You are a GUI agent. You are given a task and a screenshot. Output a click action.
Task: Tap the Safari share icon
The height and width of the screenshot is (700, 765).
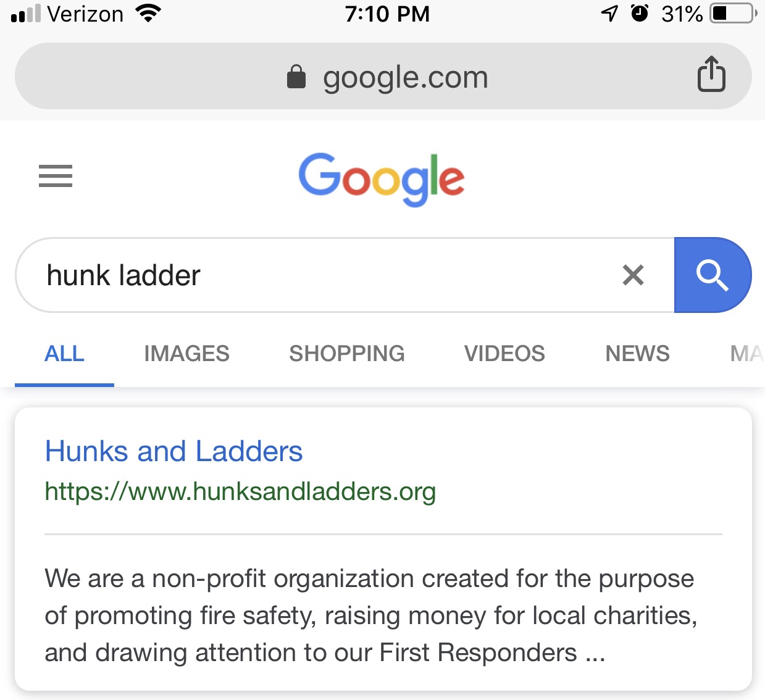(711, 74)
